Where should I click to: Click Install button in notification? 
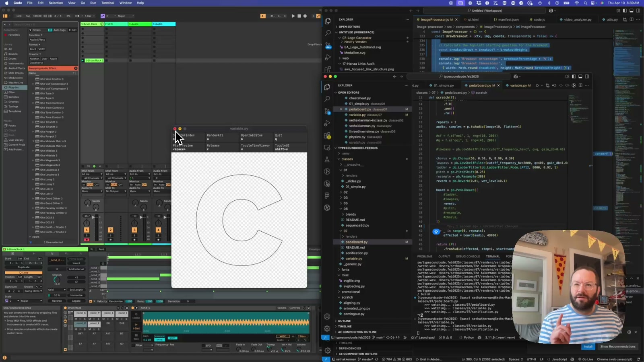point(588,346)
